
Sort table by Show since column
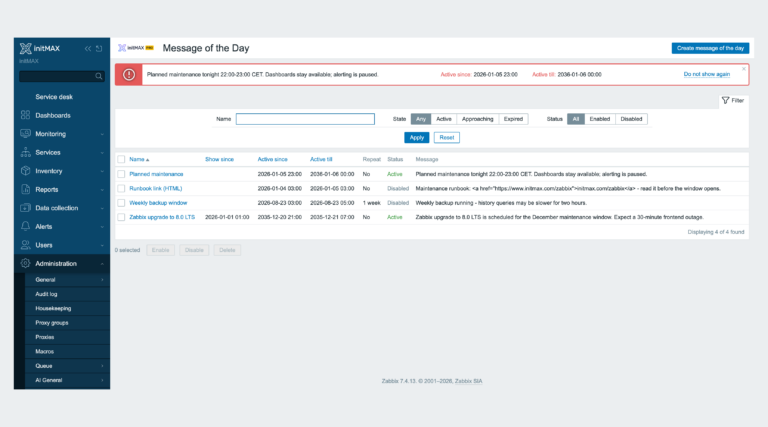(x=219, y=159)
